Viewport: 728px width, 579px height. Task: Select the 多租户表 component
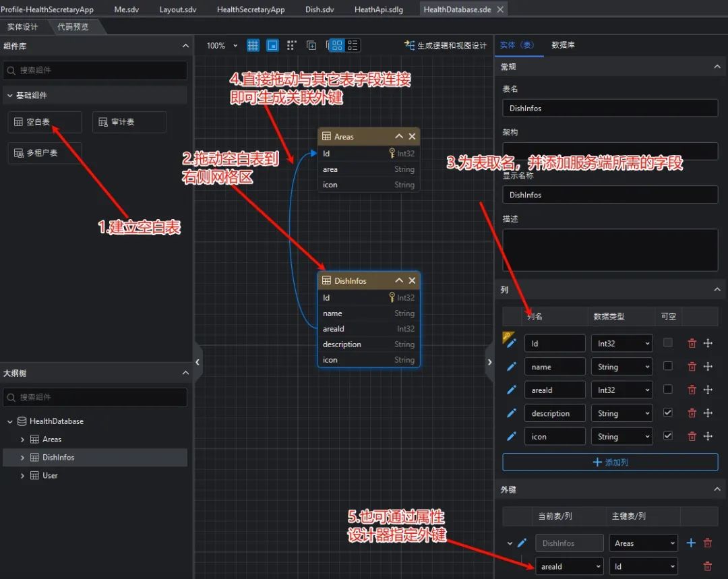point(45,153)
